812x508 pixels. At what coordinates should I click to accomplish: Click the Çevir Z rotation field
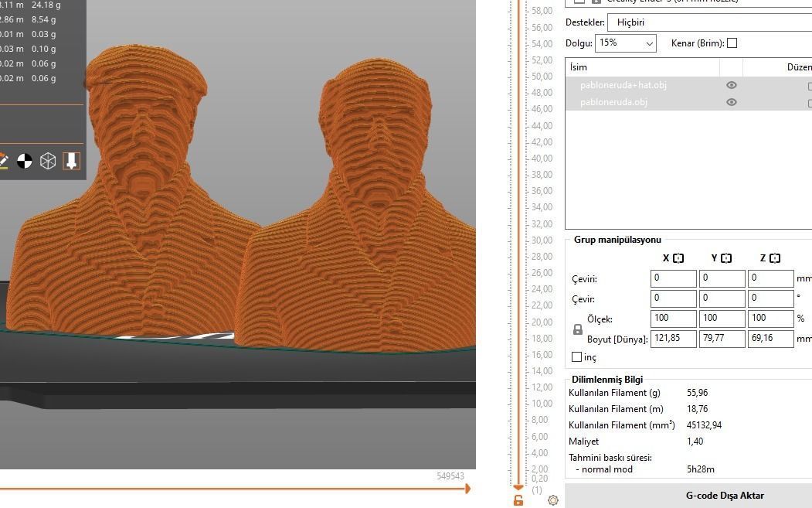coord(770,298)
